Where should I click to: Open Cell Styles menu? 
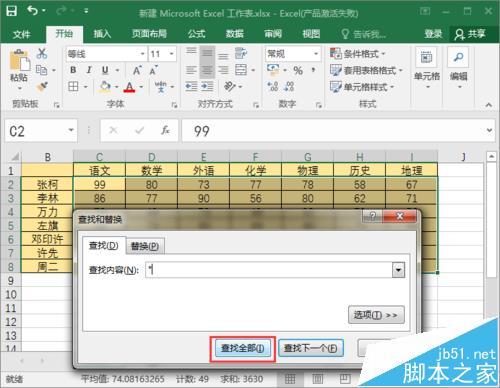pyautogui.click(x=362, y=87)
